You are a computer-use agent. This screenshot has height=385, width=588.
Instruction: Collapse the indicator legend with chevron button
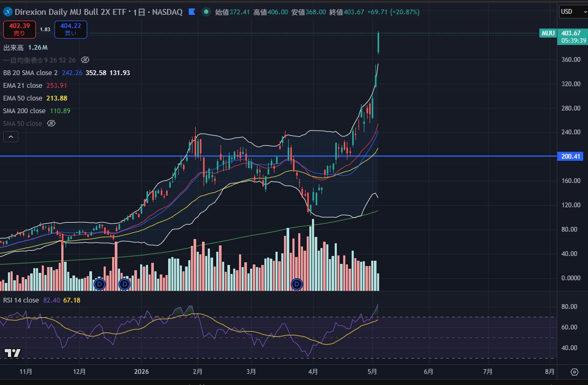pos(11,137)
